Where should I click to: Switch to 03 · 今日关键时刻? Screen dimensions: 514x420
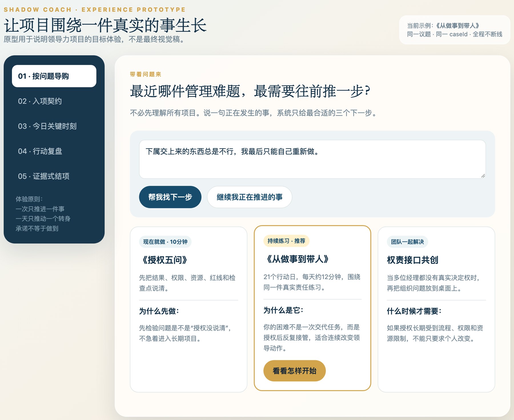pos(54,126)
